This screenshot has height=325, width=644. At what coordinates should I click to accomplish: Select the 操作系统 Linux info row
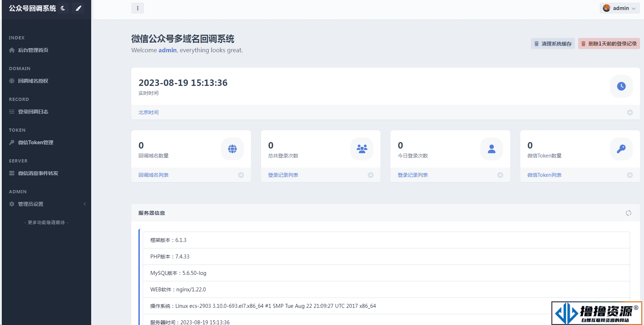tap(386, 306)
